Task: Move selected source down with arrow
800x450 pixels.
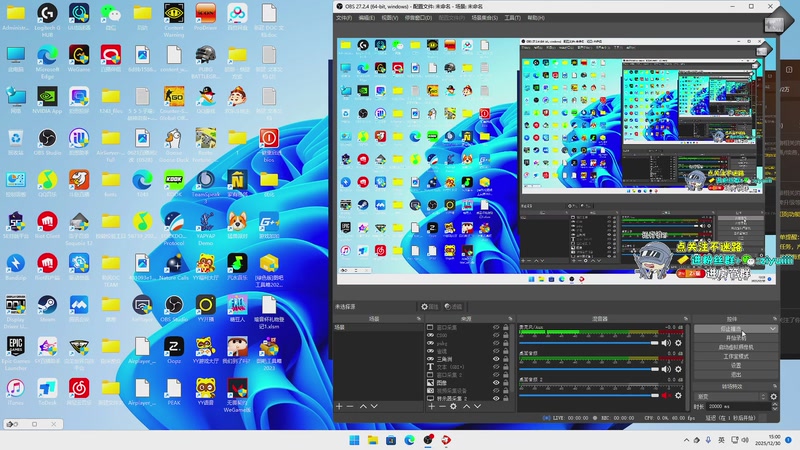Action: click(x=478, y=407)
